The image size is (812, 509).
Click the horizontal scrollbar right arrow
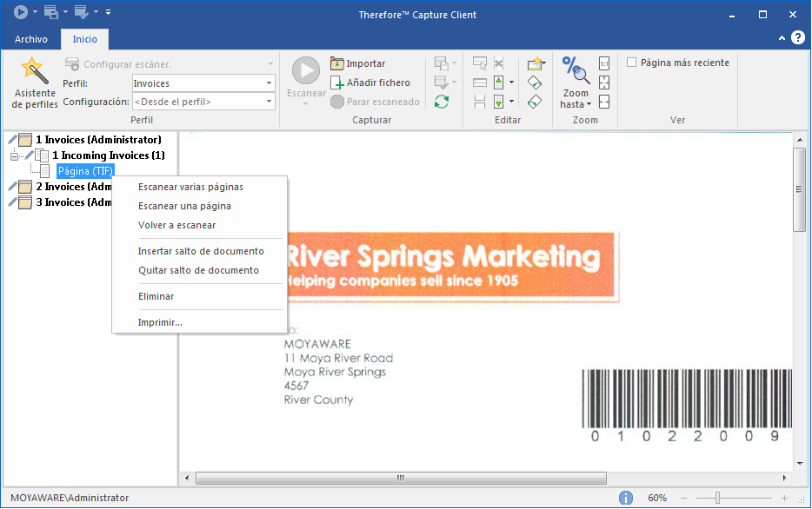coord(784,478)
